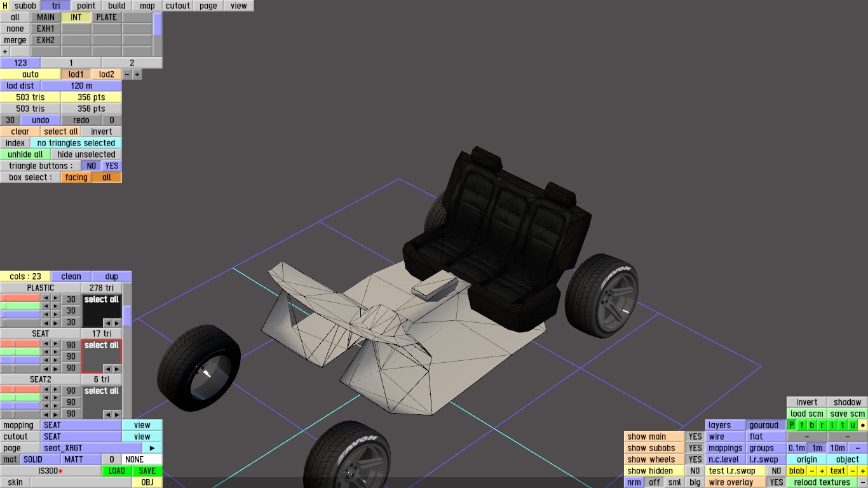Set grid size to 10m
Viewport: 868px width, 488px height.
pyautogui.click(x=837, y=448)
